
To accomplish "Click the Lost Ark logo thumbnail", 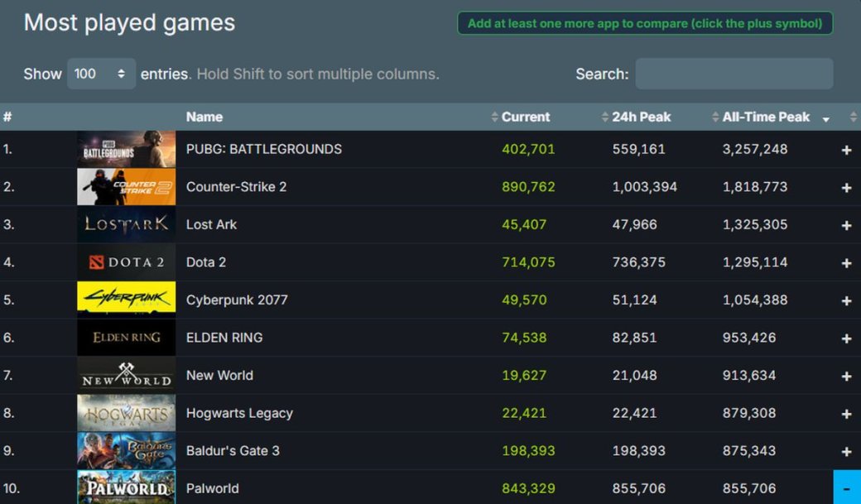I will [x=127, y=224].
